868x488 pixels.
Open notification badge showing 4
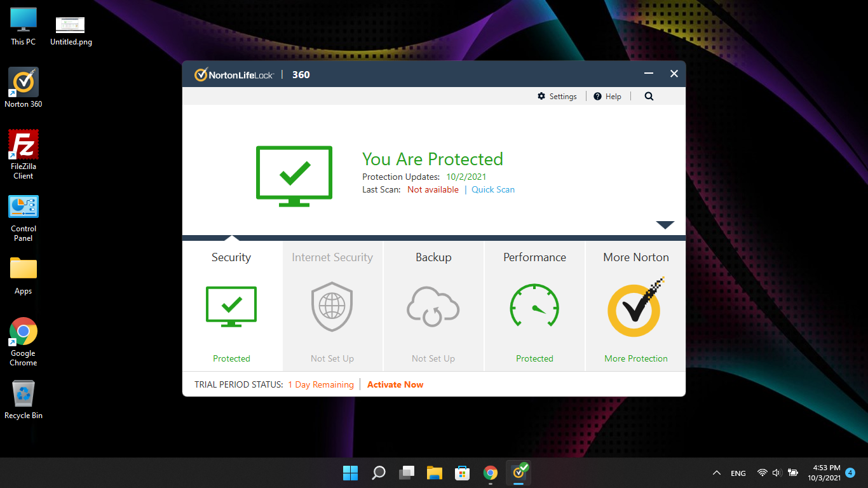[x=850, y=473]
